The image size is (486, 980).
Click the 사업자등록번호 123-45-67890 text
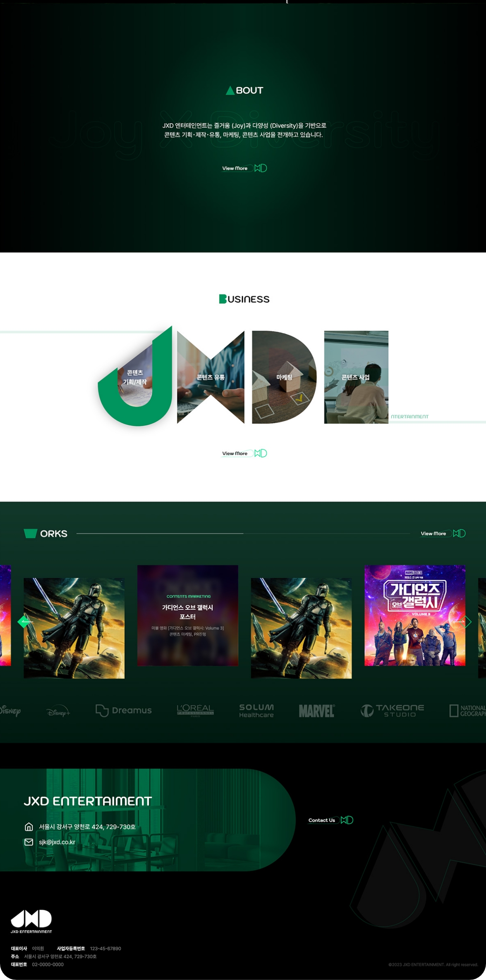(89, 949)
